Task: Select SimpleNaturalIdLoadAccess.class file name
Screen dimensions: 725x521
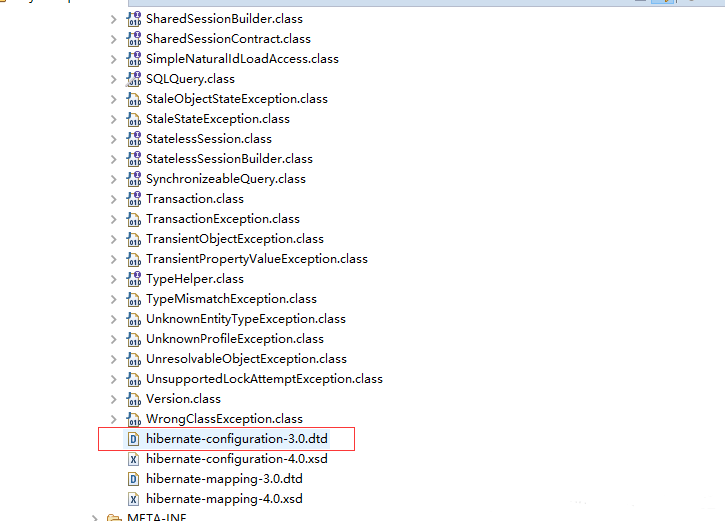Action: (x=242, y=59)
